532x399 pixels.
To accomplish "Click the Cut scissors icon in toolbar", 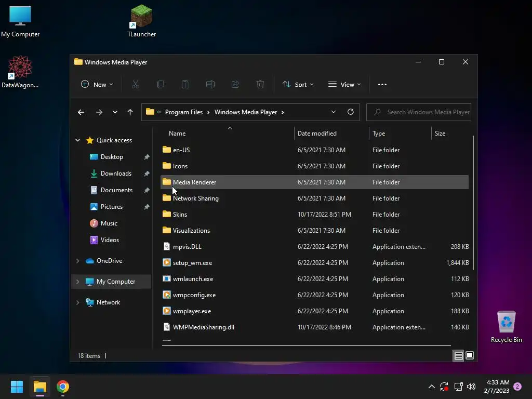I will pyautogui.click(x=136, y=85).
